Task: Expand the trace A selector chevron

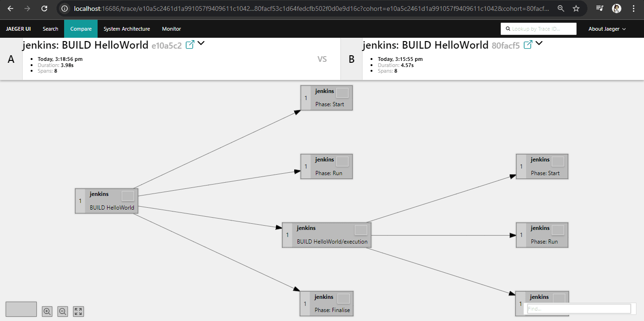Action: coord(201,43)
